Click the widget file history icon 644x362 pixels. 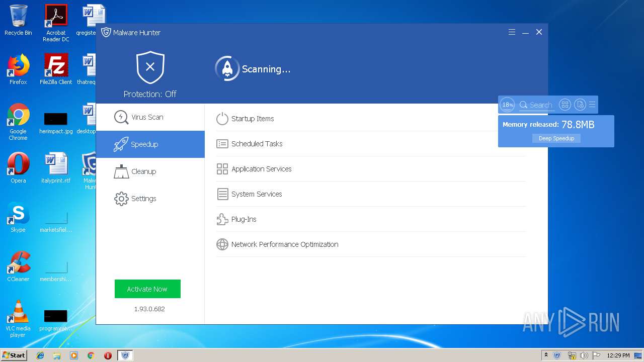580,105
